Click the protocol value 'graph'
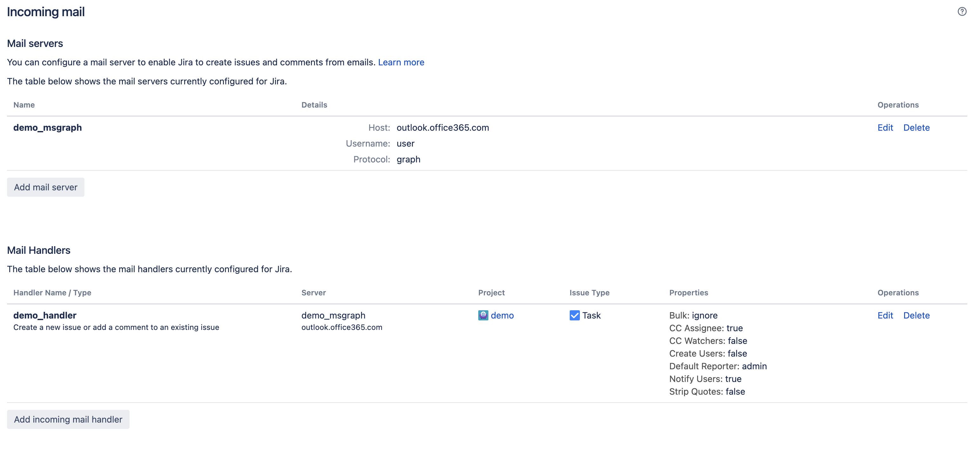 [x=408, y=159]
